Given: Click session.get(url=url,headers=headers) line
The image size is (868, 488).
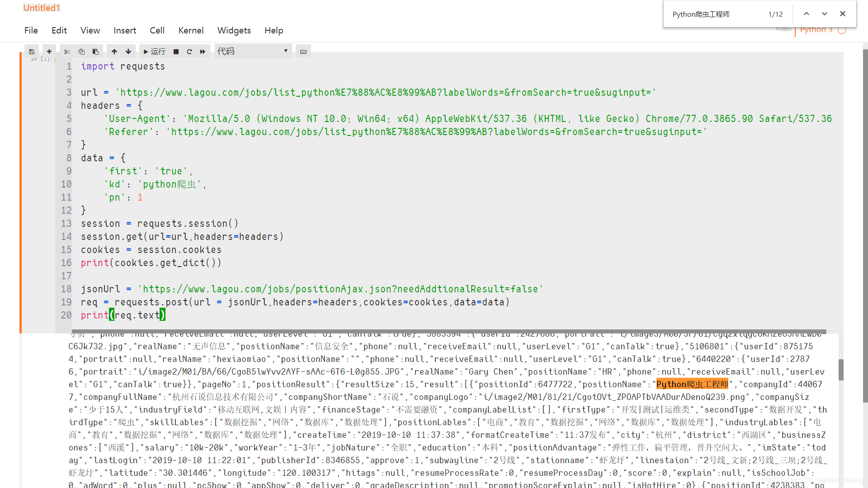Looking at the screenshot, I should coord(182,237).
